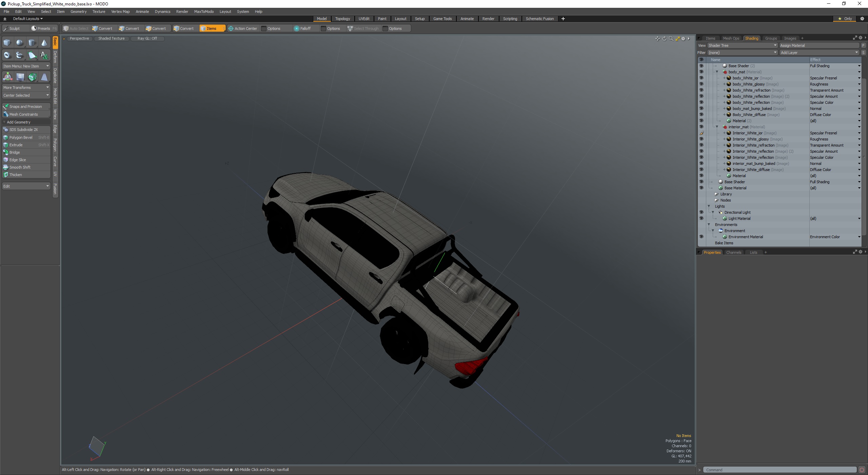The width and height of the screenshot is (868, 475).
Task: Open the Add Layer dropdown
Action: [x=819, y=53]
